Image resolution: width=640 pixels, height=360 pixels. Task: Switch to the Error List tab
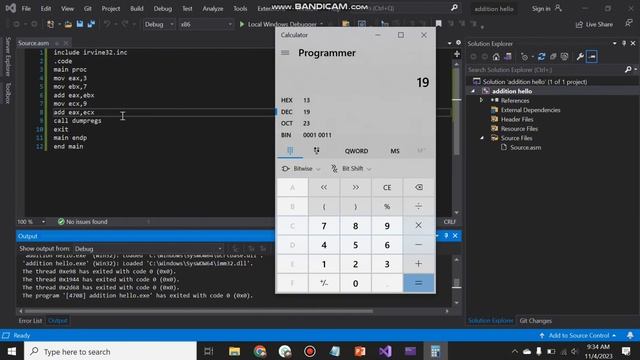[30, 321]
